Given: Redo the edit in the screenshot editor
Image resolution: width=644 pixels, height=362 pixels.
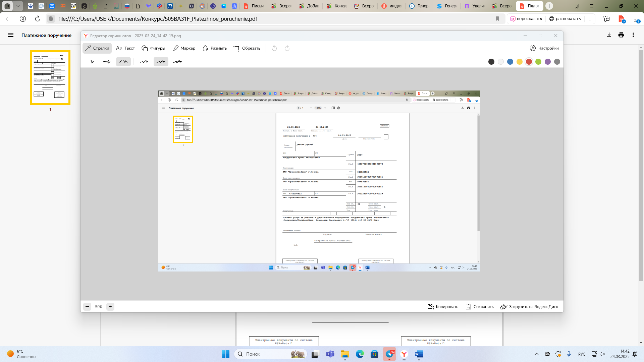Looking at the screenshot, I should click(287, 48).
